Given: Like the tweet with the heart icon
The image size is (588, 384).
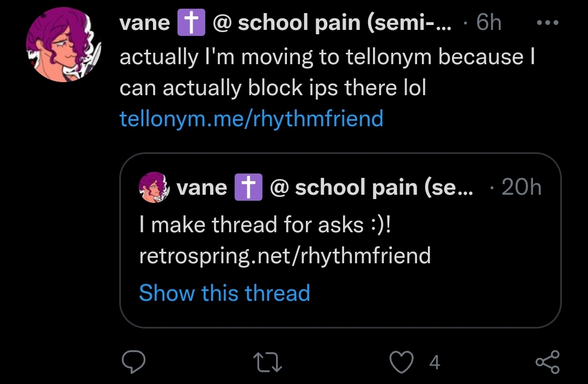Looking at the screenshot, I should pos(401,362).
